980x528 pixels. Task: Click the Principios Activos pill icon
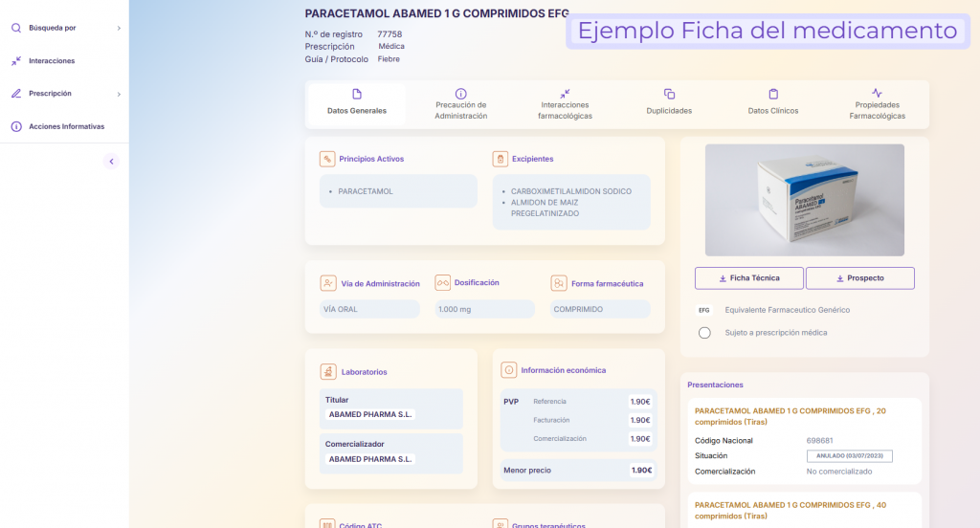click(x=327, y=159)
